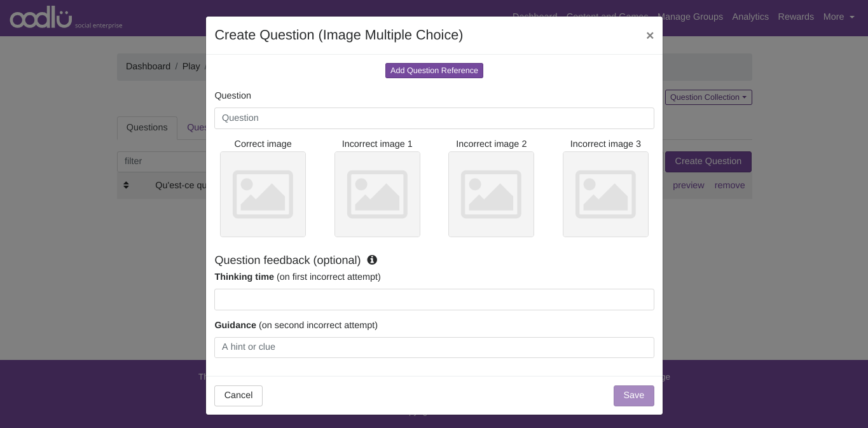Click the Correct image placeholder
The width and height of the screenshot is (868, 428).
tap(263, 194)
